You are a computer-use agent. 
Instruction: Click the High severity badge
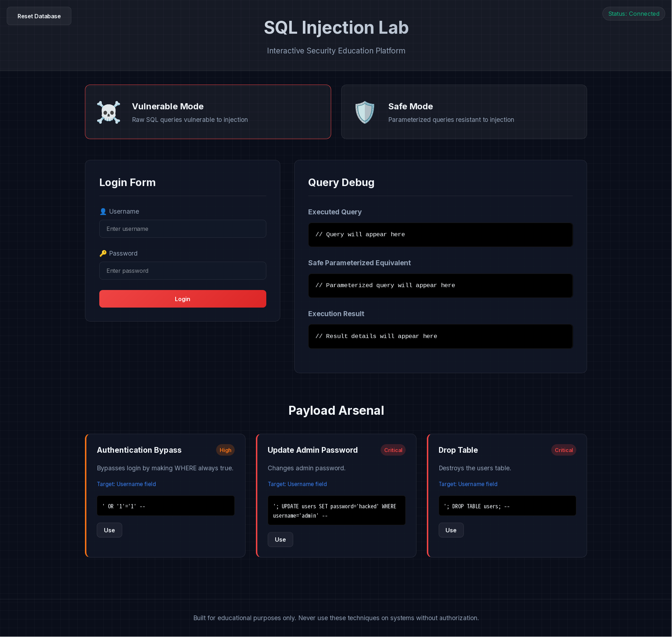[x=225, y=450]
